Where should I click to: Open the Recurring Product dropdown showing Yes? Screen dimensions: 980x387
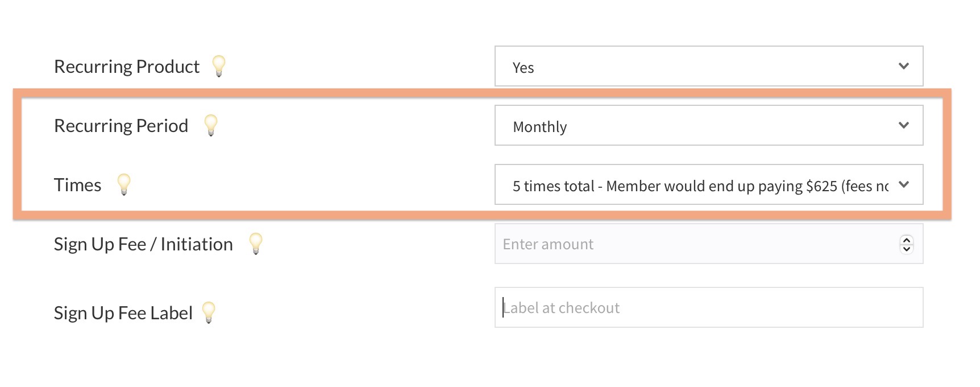(699, 67)
